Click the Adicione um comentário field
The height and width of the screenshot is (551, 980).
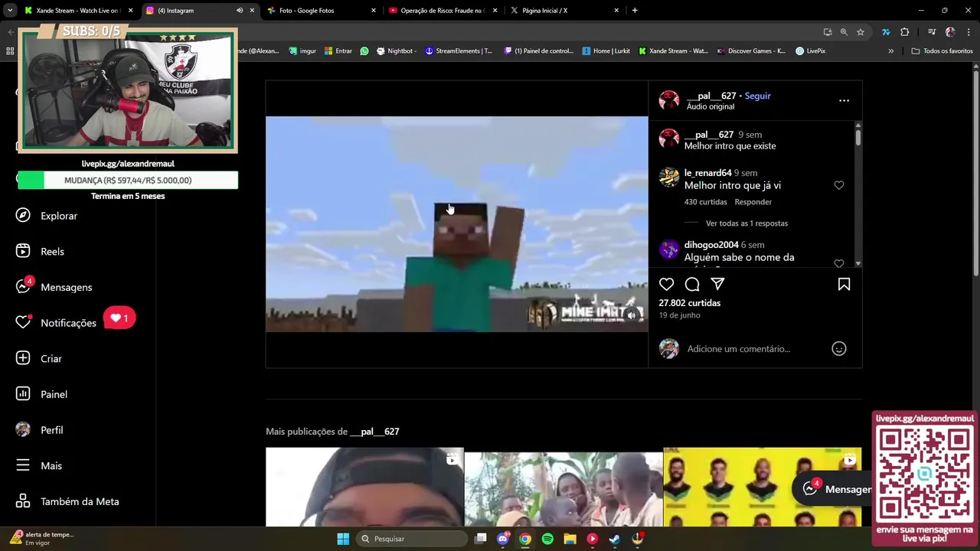738,349
